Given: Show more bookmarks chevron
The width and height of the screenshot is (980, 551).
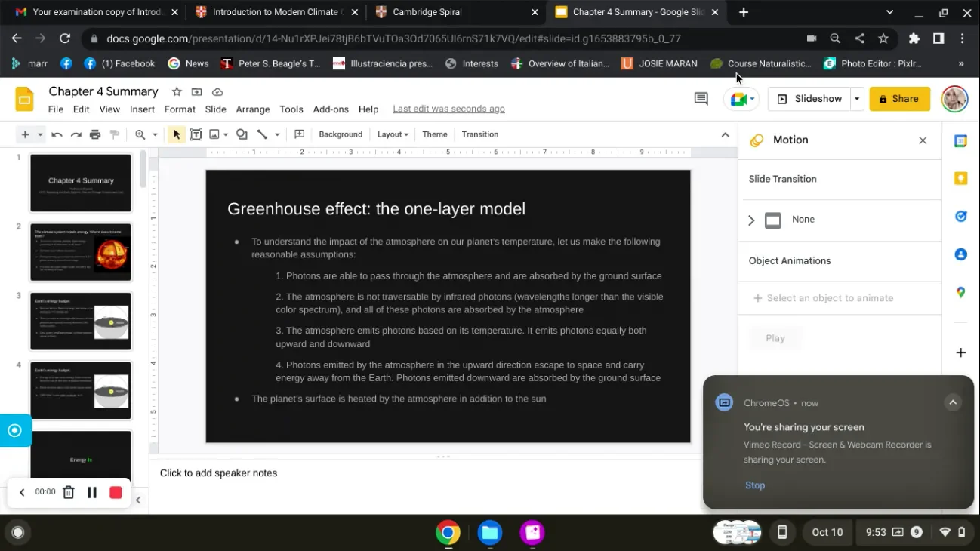Looking at the screenshot, I should [x=961, y=64].
